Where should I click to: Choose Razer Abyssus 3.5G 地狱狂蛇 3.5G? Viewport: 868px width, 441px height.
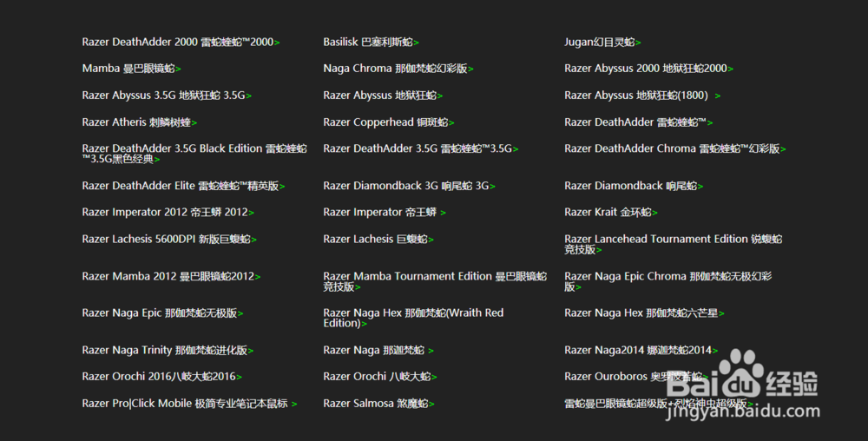click(x=167, y=95)
